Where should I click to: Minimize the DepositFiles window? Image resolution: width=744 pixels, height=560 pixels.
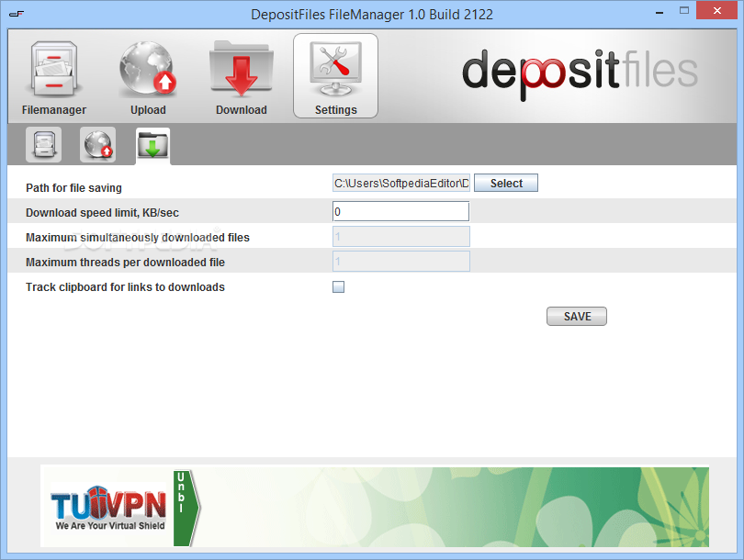[x=659, y=12]
